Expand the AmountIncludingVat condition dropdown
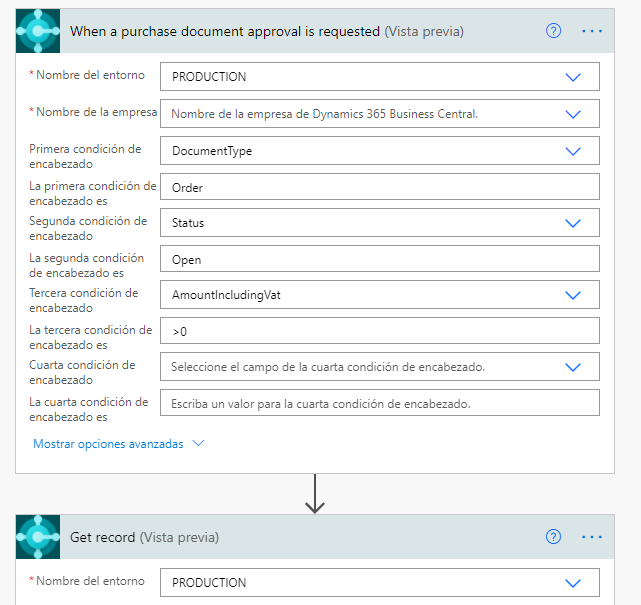Viewport: 641px width, 605px height. 573,295
